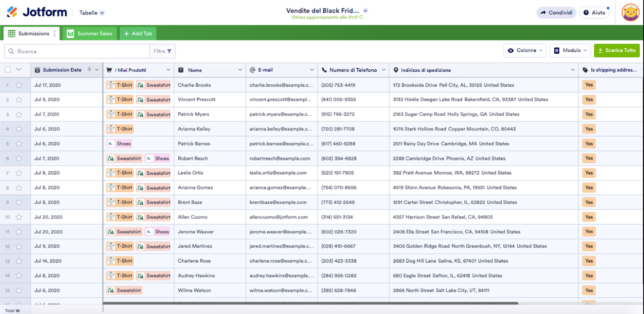The height and width of the screenshot is (314, 644).
Task: Star the Allen Cuomo row
Action: point(19,217)
